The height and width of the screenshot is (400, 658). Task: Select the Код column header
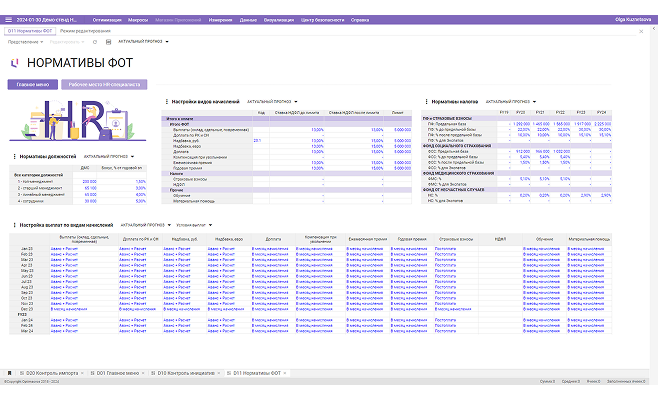point(261,112)
